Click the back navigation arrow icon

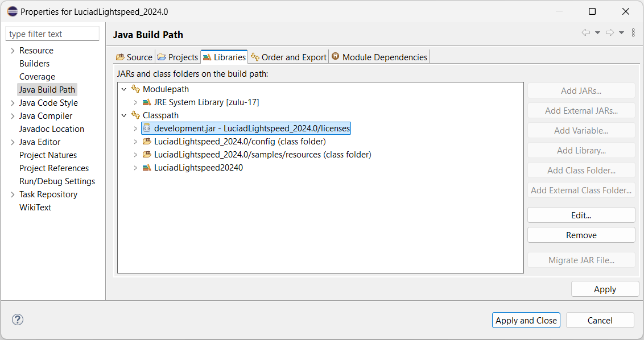[x=585, y=32]
